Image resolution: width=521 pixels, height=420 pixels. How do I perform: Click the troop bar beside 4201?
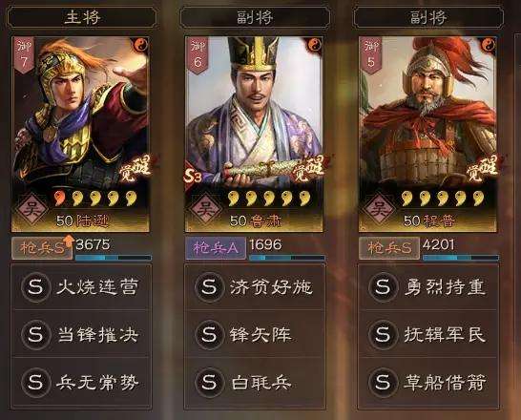pos(461,258)
